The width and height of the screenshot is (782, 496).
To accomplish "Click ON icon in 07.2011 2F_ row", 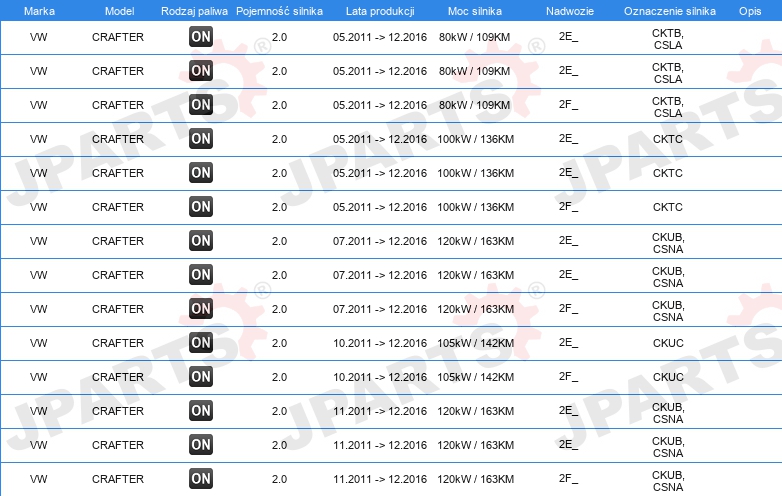I will click(x=201, y=309).
